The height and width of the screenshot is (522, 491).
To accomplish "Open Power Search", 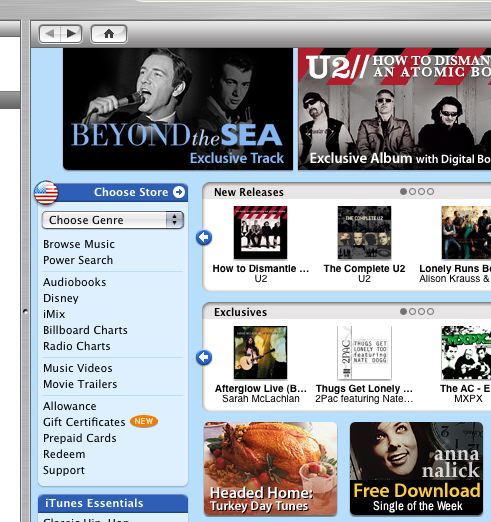I will point(78,260).
